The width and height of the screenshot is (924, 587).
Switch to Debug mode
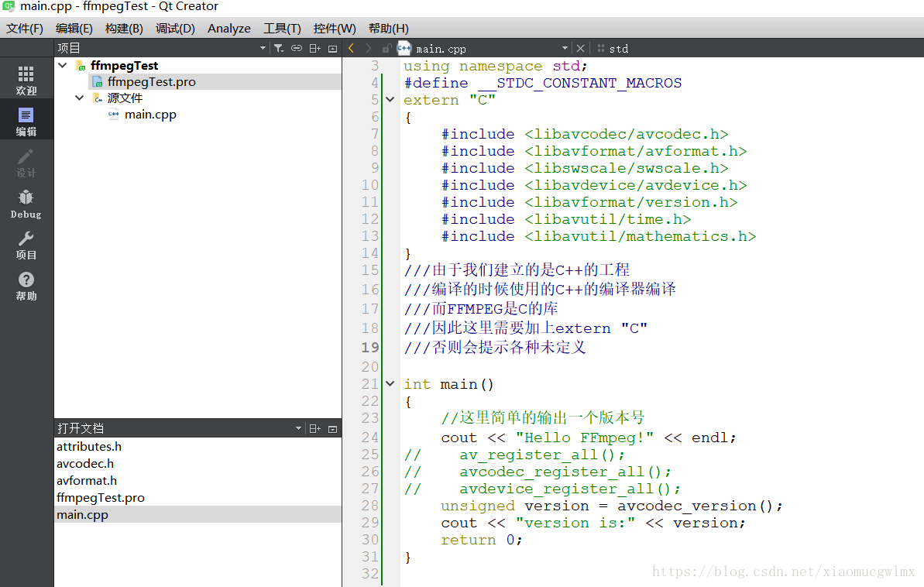(x=26, y=204)
